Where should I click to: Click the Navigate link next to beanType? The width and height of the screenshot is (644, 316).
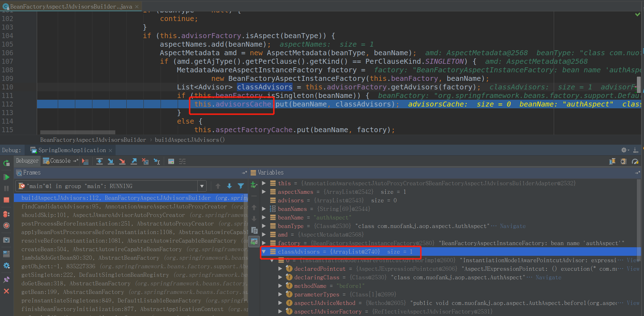513,226
